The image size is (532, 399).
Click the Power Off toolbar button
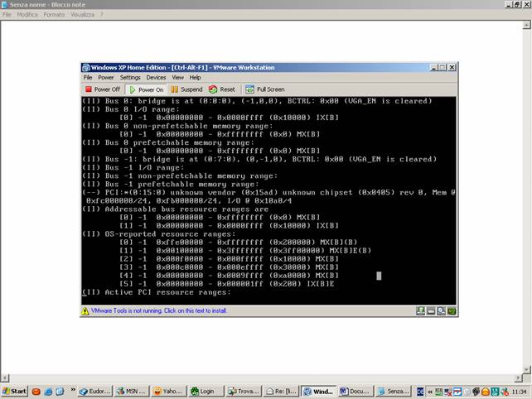(x=103, y=89)
